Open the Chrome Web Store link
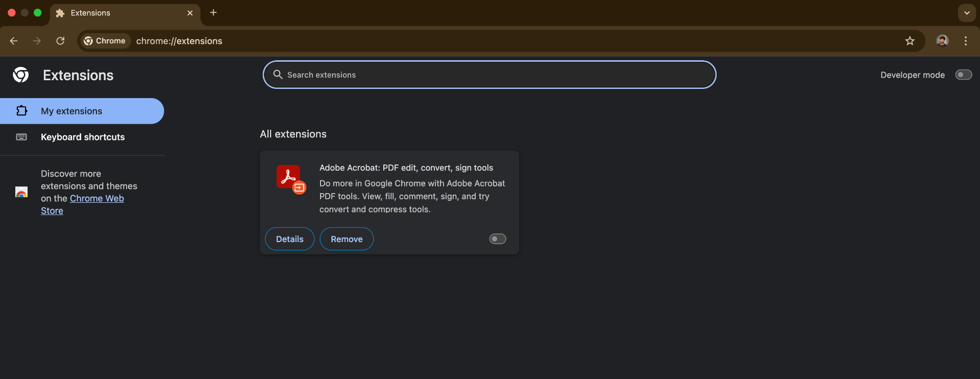Viewport: 980px width, 379px height. coord(82,204)
